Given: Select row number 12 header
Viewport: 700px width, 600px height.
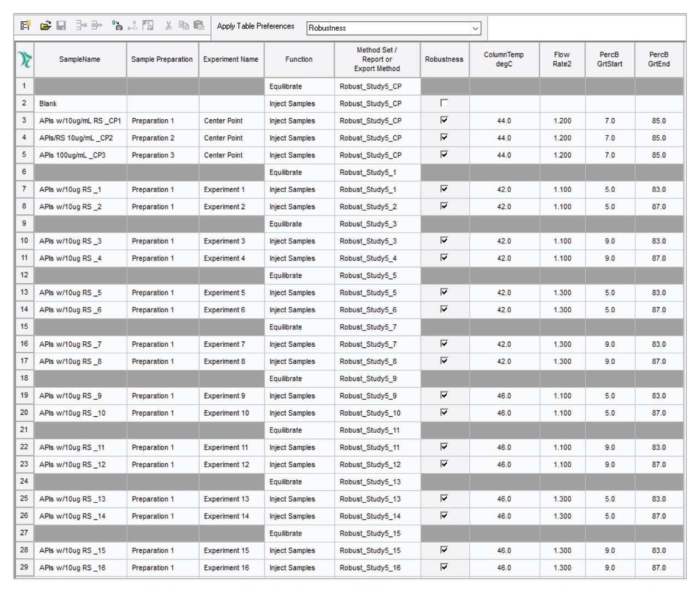Looking at the screenshot, I should (24, 275).
